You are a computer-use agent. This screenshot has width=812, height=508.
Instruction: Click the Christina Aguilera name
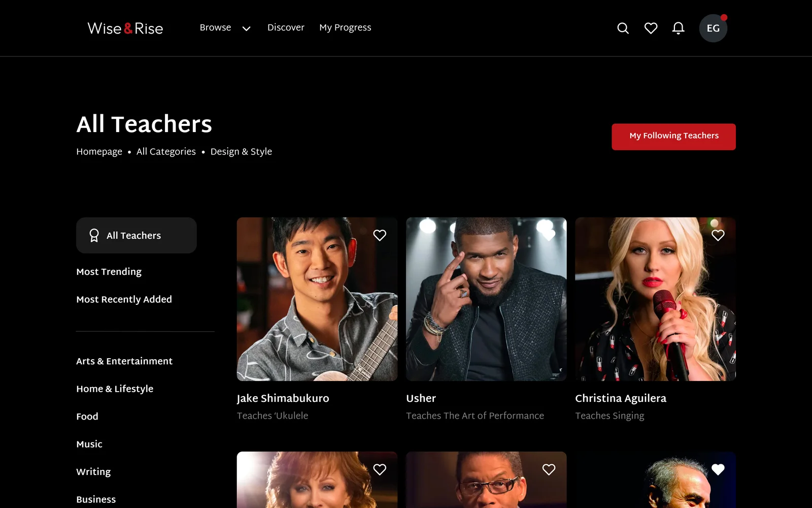(x=621, y=398)
